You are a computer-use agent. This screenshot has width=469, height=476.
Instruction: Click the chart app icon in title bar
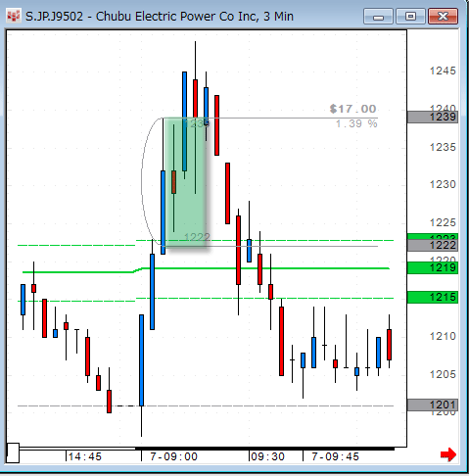coord(14,16)
